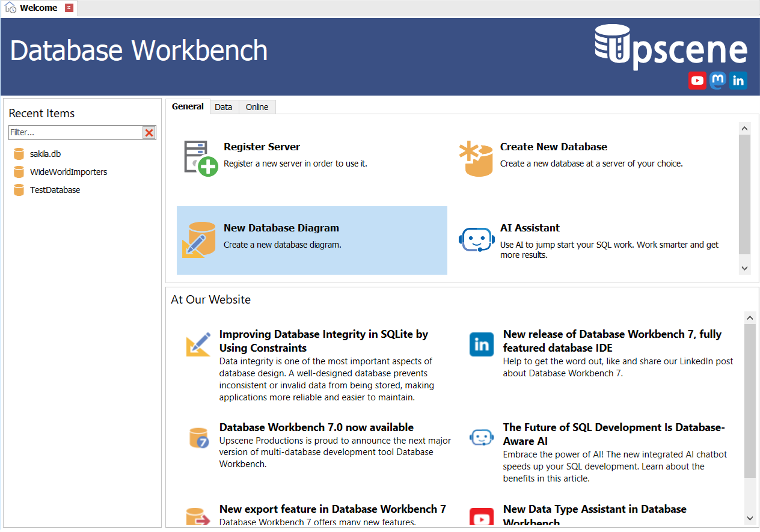760x532 pixels.
Task: Click the WideWorldImporters database icon
Action: pos(19,172)
